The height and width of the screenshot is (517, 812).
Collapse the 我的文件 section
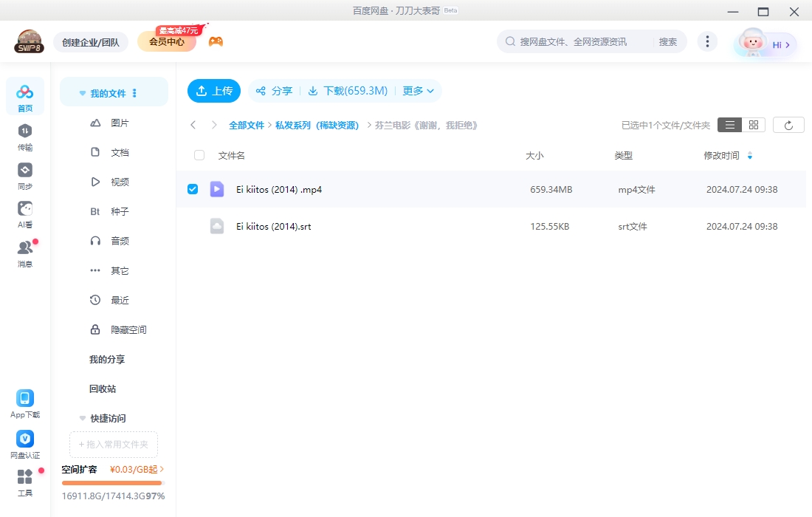[x=82, y=92]
